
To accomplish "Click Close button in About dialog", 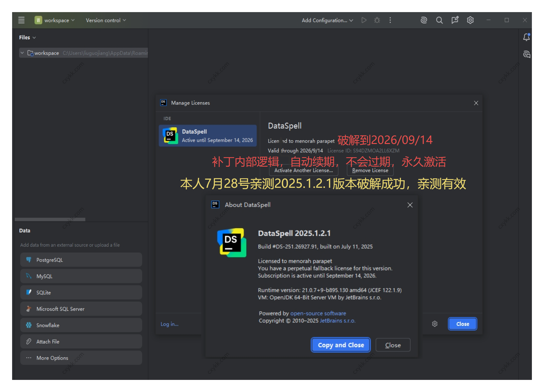I will [x=393, y=345].
